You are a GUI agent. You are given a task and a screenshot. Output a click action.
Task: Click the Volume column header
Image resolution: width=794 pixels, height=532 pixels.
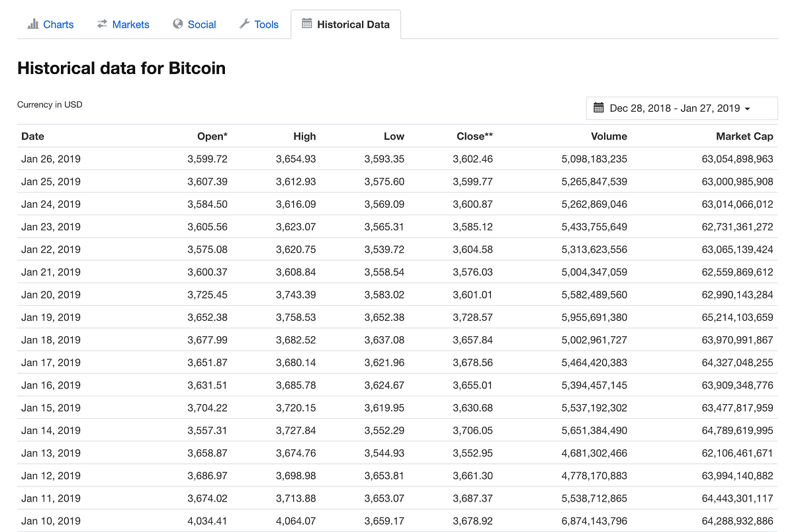tap(609, 136)
